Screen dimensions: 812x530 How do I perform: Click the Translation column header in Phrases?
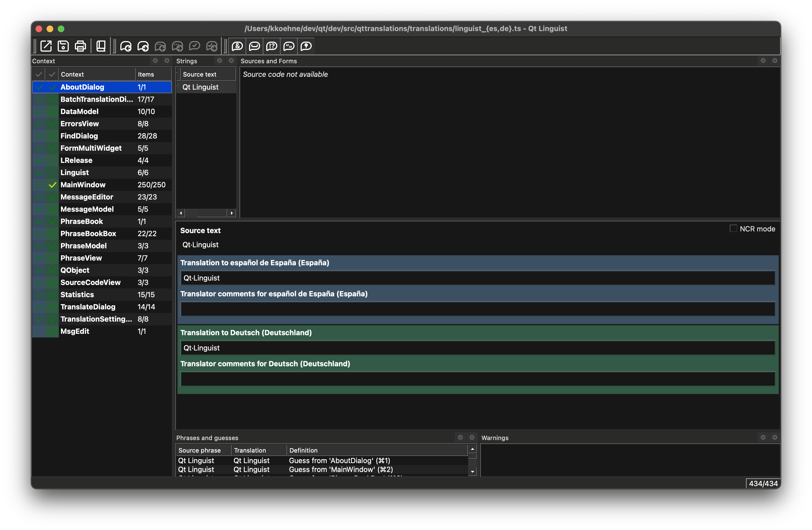pos(259,450)
